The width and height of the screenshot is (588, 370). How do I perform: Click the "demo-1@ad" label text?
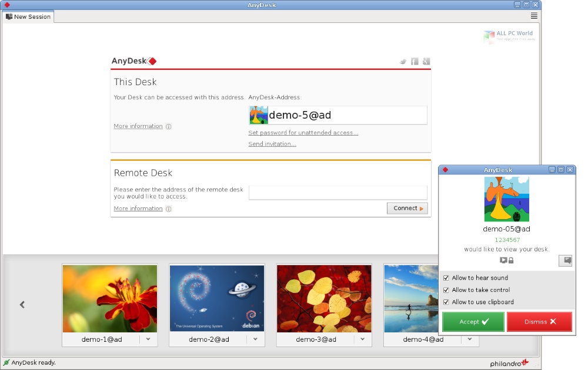tap(102, 339)
